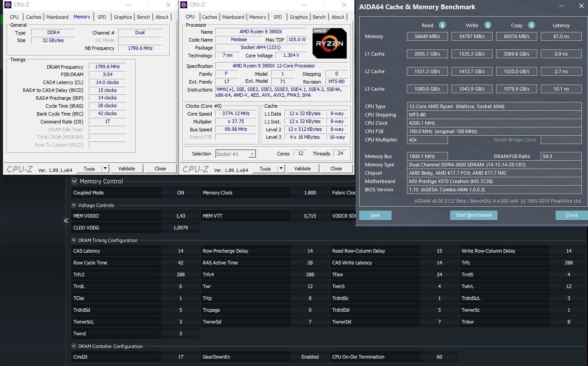
Task: Click the Trdwr value 8
Action: tap(568, 322)
